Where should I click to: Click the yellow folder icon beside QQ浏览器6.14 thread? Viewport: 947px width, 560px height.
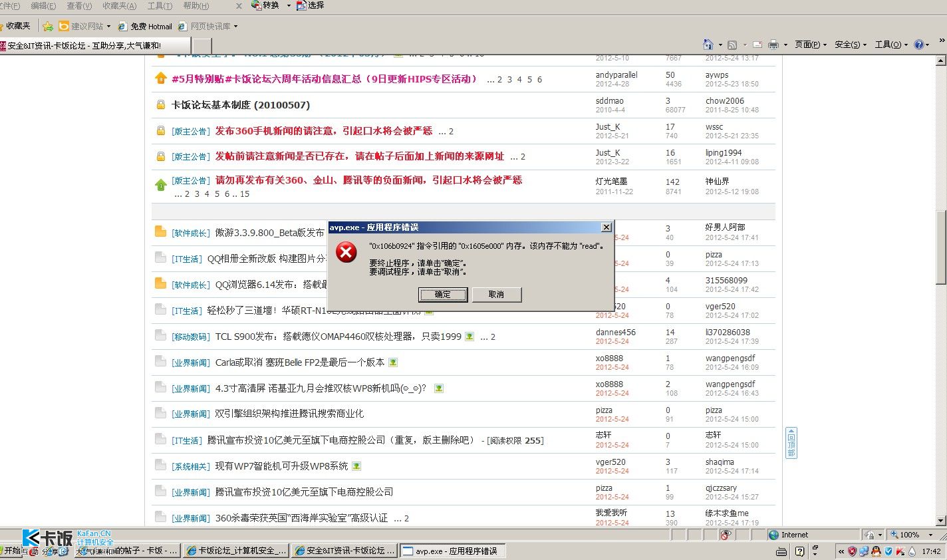click(x=160, y=283)
